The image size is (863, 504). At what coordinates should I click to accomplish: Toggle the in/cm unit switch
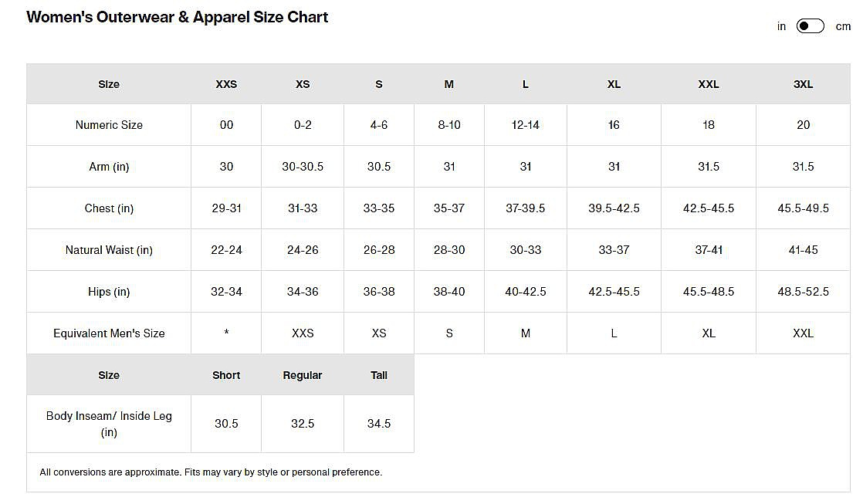tap(810, 26)
